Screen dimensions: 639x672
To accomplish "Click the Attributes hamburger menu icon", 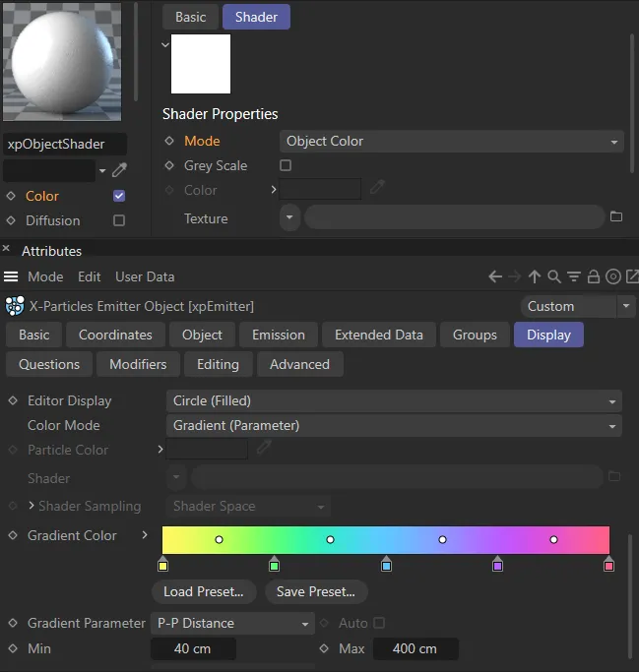I will 11,276.
